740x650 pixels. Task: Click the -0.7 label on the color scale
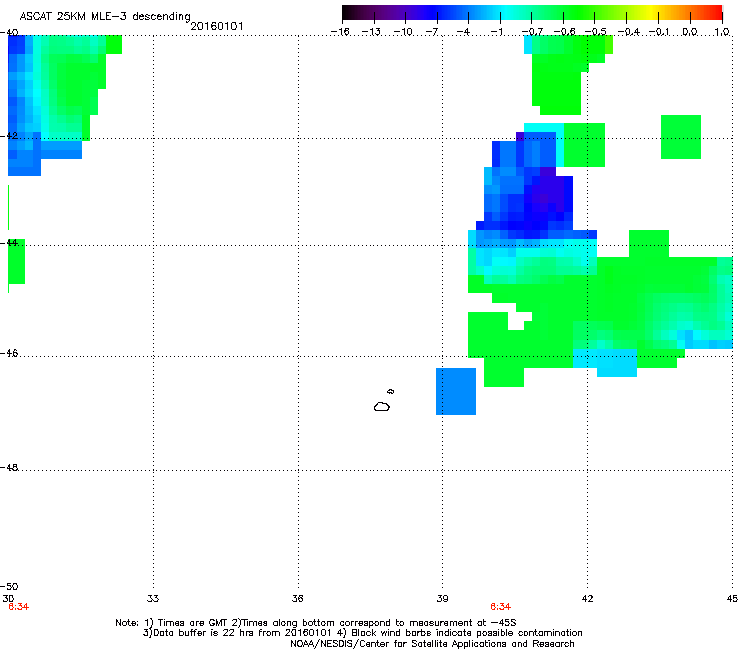532,32
